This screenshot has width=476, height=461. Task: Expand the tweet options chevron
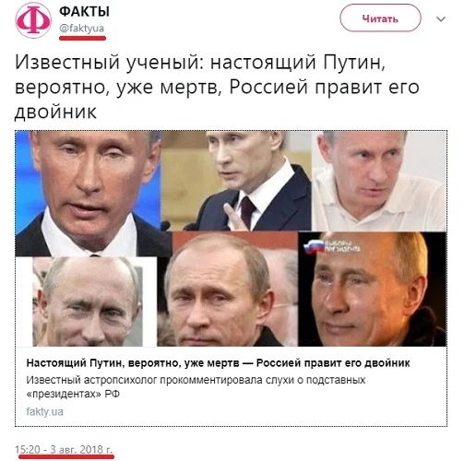tap(441, 19)
